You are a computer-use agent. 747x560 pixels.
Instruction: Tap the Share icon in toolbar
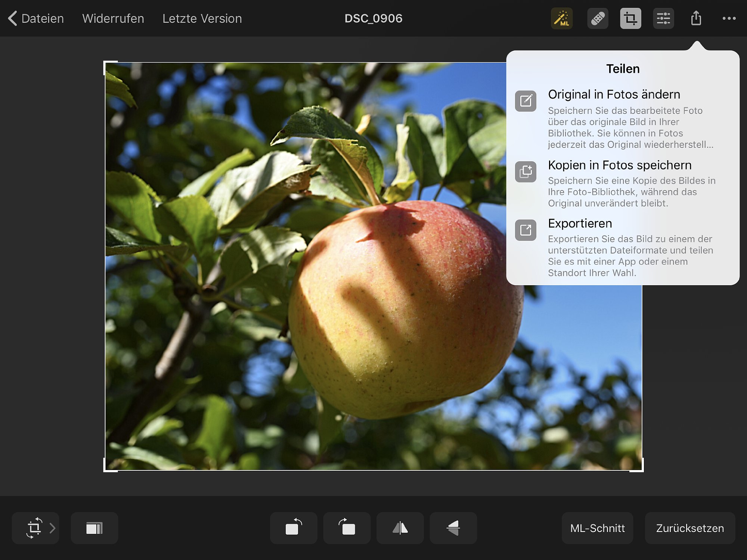696,18
